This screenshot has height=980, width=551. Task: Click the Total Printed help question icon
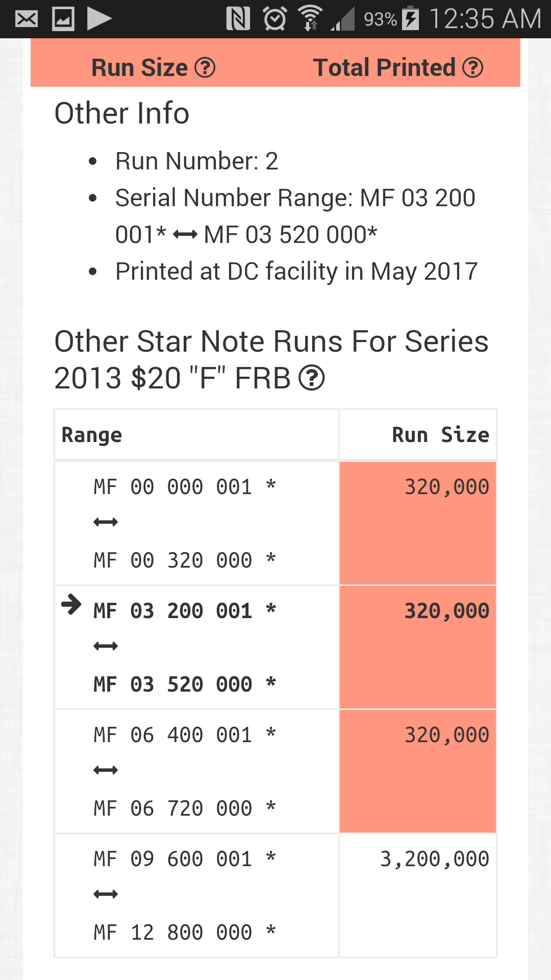pos(473,67)
